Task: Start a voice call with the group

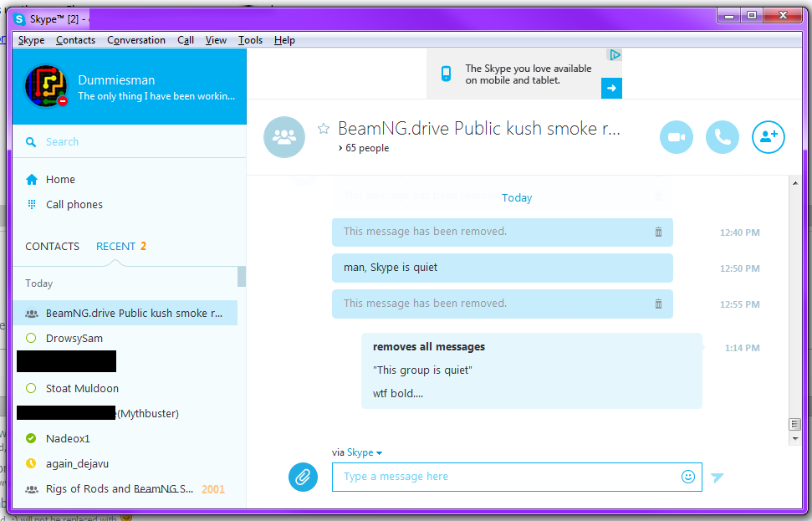Action: (x=722, y=137)
